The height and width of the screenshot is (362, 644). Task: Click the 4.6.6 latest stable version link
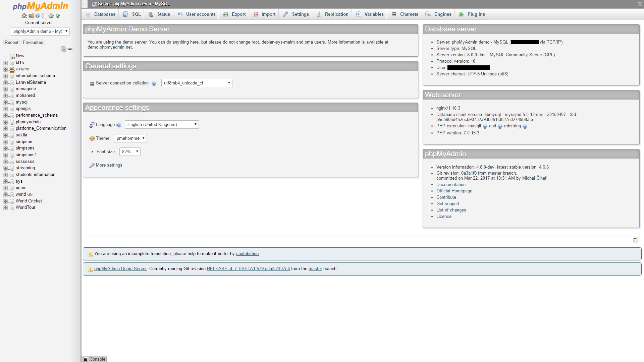click(x=544, y=167)
